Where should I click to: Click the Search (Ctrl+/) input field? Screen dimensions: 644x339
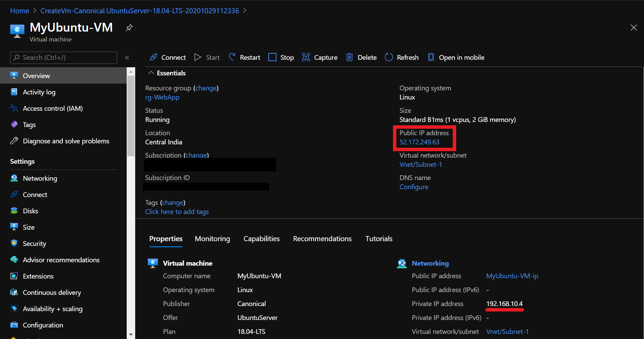[x=64, y=58]
